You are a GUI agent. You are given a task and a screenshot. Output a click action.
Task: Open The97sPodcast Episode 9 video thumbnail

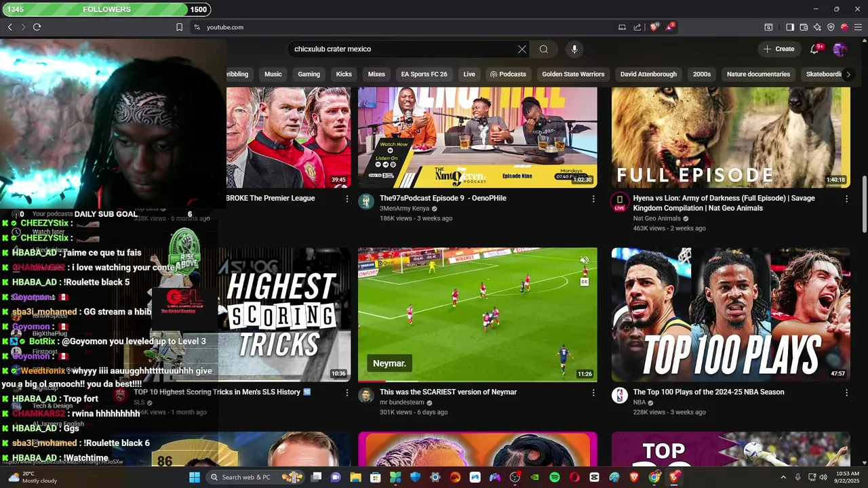coord(477,138)
